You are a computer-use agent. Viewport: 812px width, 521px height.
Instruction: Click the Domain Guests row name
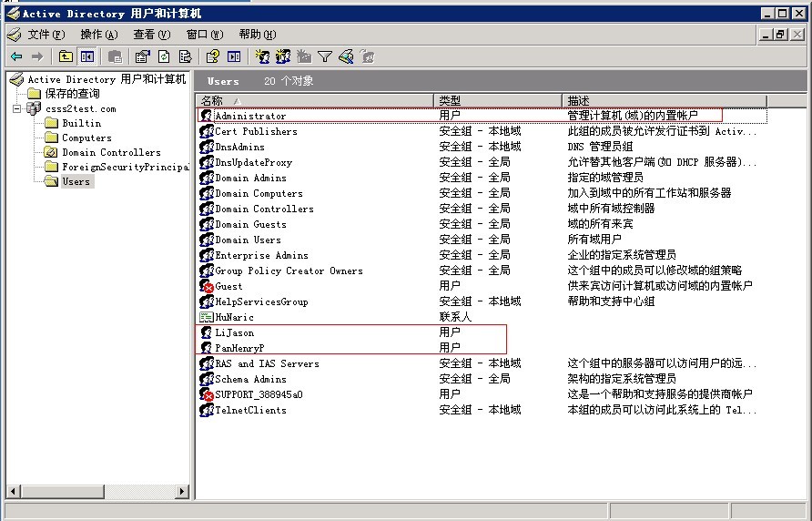pos(250,224)
